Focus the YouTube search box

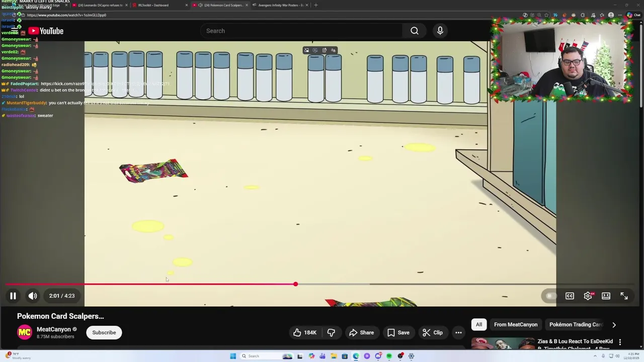pos(302,31)
